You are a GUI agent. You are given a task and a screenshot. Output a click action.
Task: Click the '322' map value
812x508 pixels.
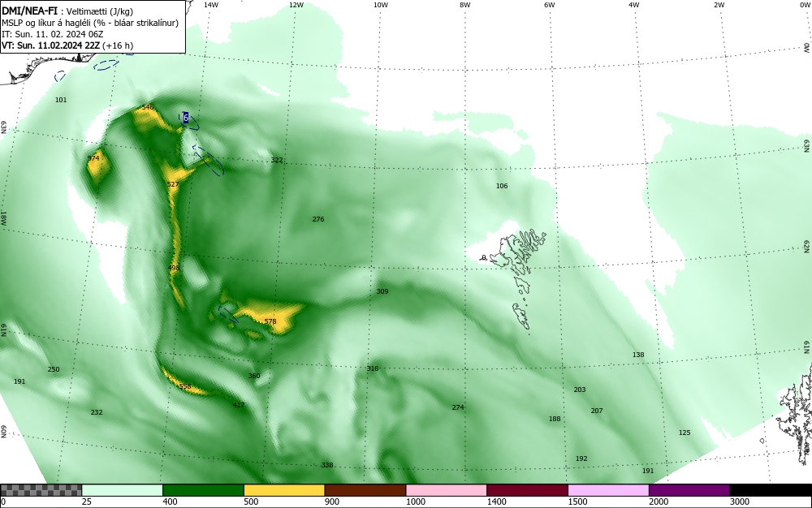[x=277, y=160]
